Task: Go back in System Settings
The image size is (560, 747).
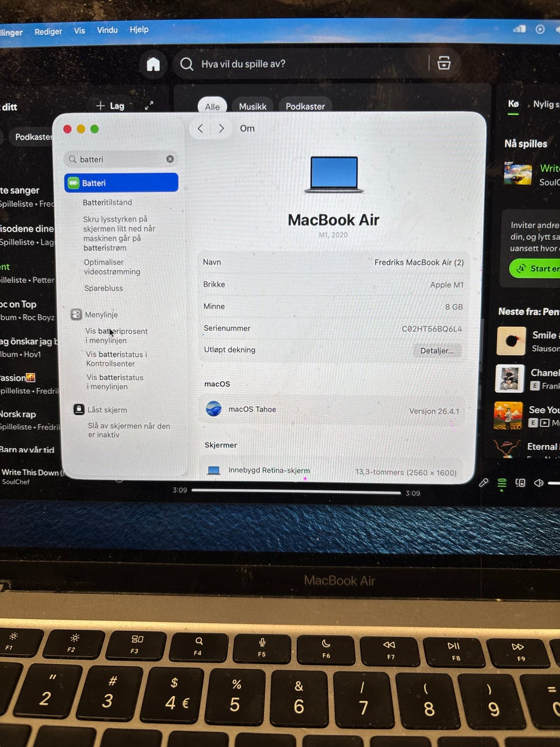Action: click(x=200, y=128)
